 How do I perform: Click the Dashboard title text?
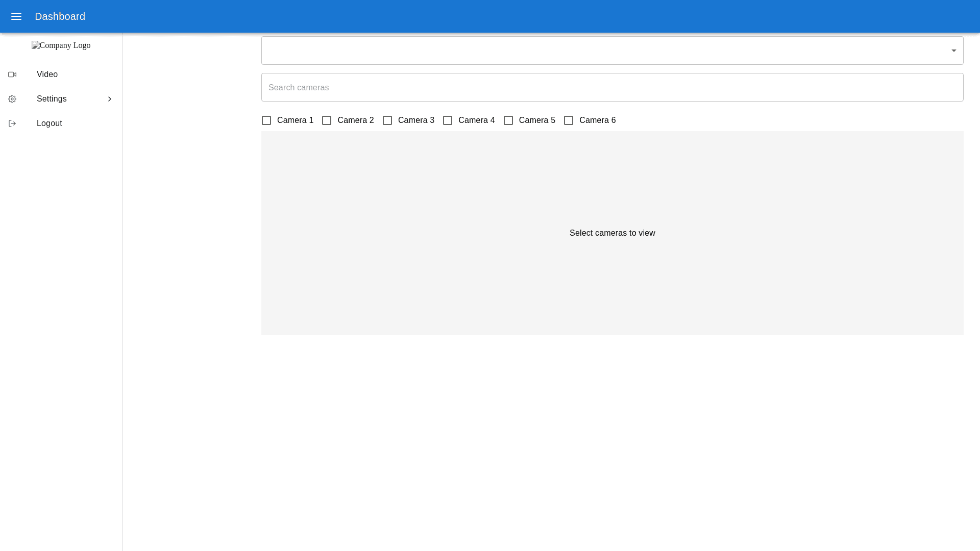(x=60, y=16)
